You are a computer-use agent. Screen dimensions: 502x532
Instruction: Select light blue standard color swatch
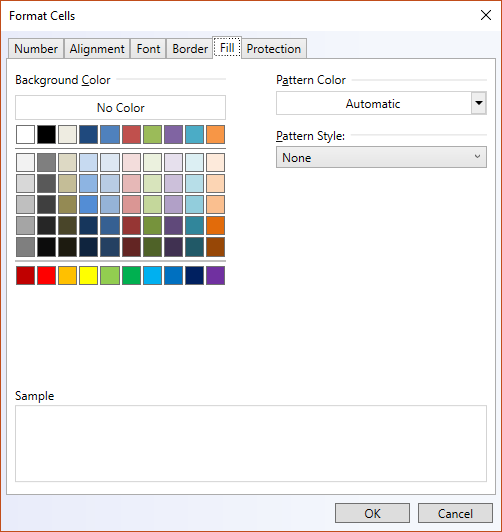152,275
